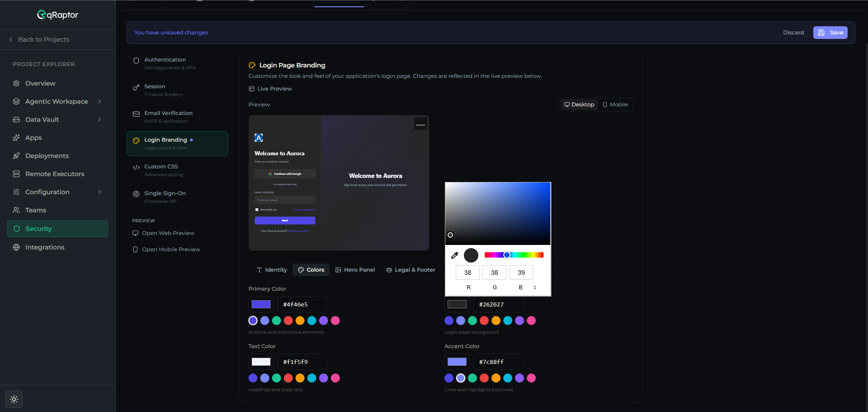Open the Text Color swatch picker

(261, 362)
